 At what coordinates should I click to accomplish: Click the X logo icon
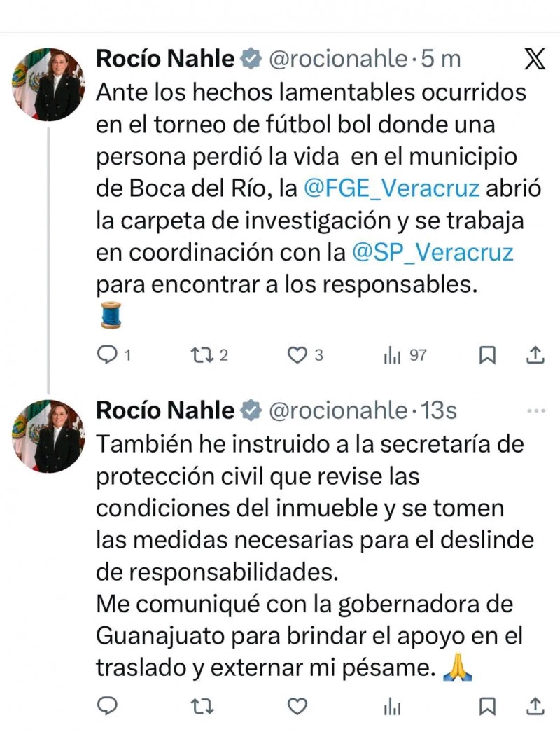[x=535, y=60]
